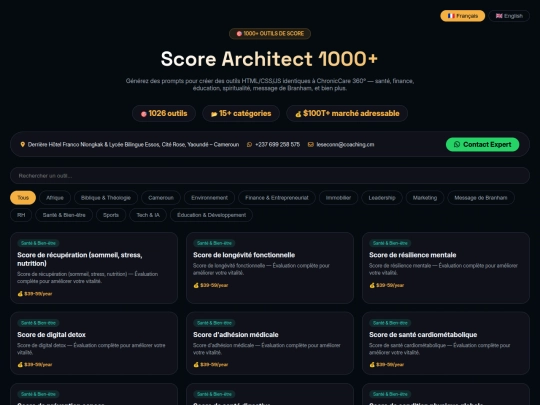Image resolution: width=540 pixels, height=405 pixels.
Task: Click the Contact Expert WhatsApp button
Action: click(x=482, y=144)
